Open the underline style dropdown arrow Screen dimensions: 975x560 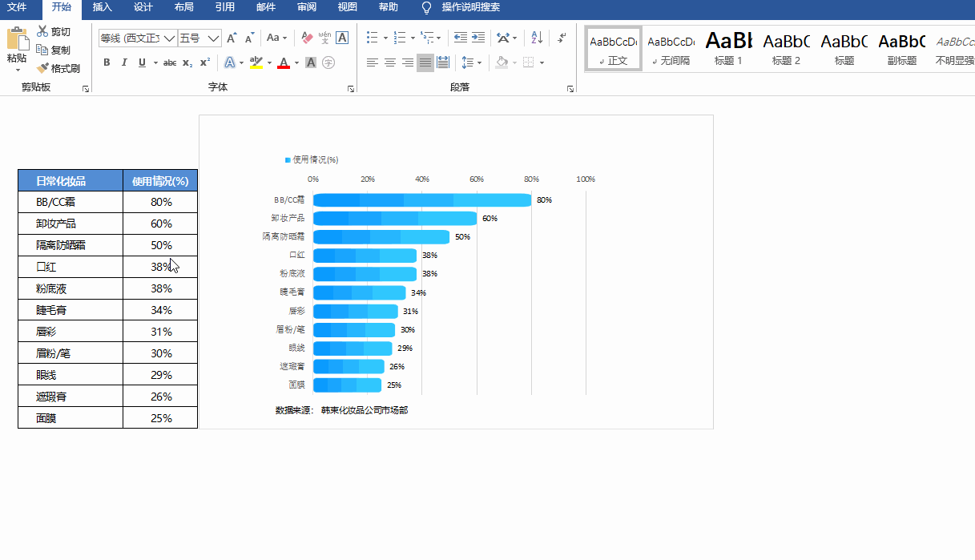(x=155, y=62)
